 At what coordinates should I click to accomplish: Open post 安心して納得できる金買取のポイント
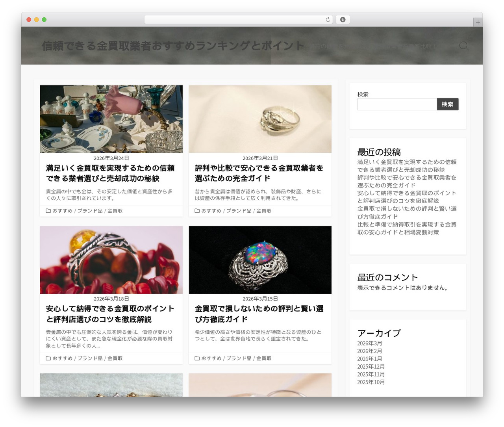click(x=110, y=314)
